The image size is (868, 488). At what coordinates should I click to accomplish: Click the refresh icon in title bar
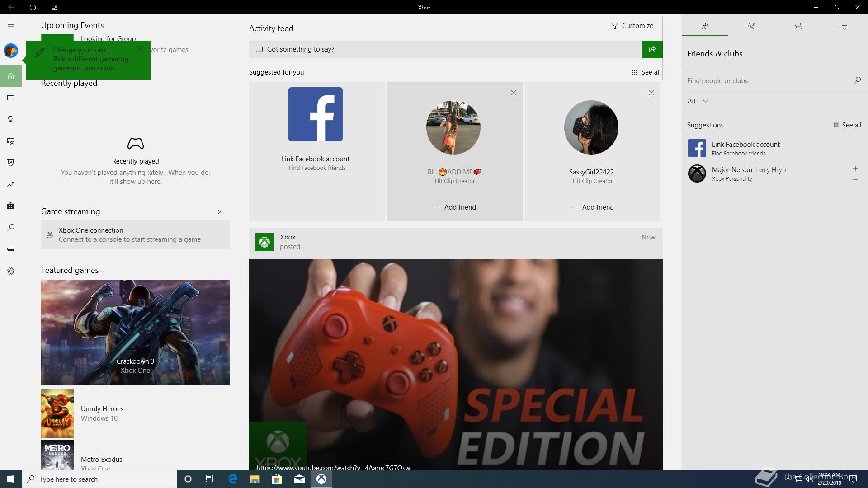33,7
